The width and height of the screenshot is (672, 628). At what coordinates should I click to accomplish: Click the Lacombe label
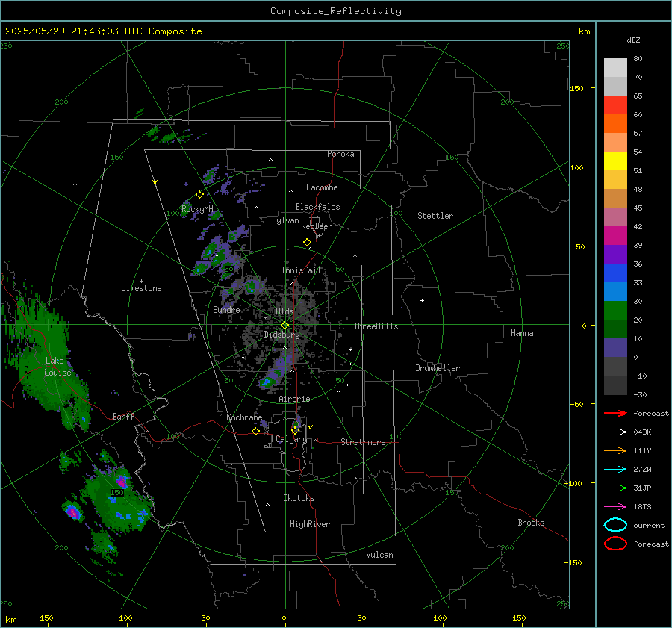pos(322,187)
